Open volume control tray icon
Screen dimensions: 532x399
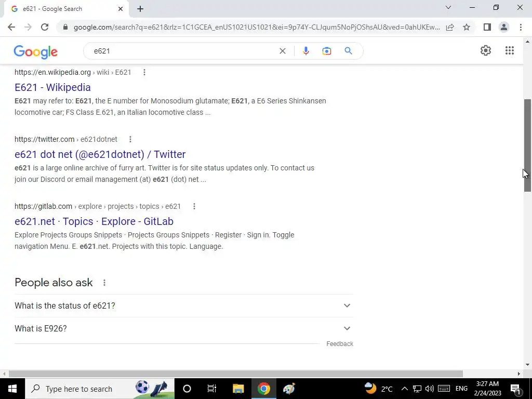tap(430, 389)
